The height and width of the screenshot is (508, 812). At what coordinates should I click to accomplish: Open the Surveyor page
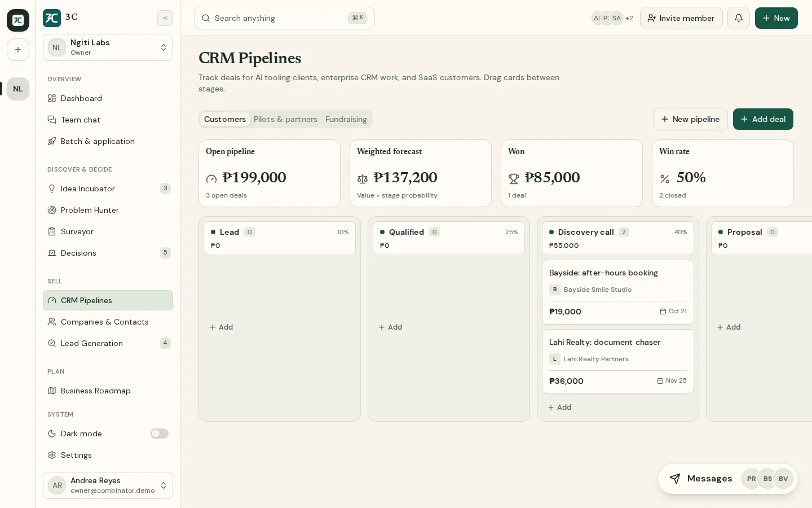pos(108,231)
